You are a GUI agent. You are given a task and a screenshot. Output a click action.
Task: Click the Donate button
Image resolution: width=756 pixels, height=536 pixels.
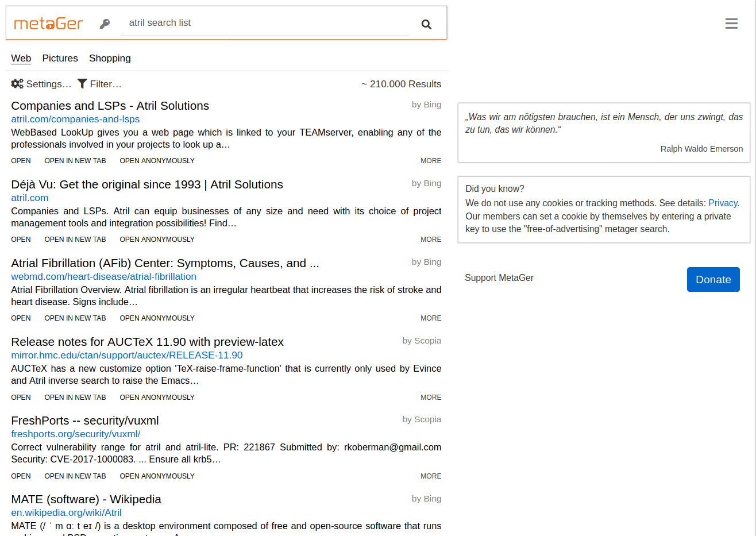coord(713,279)
